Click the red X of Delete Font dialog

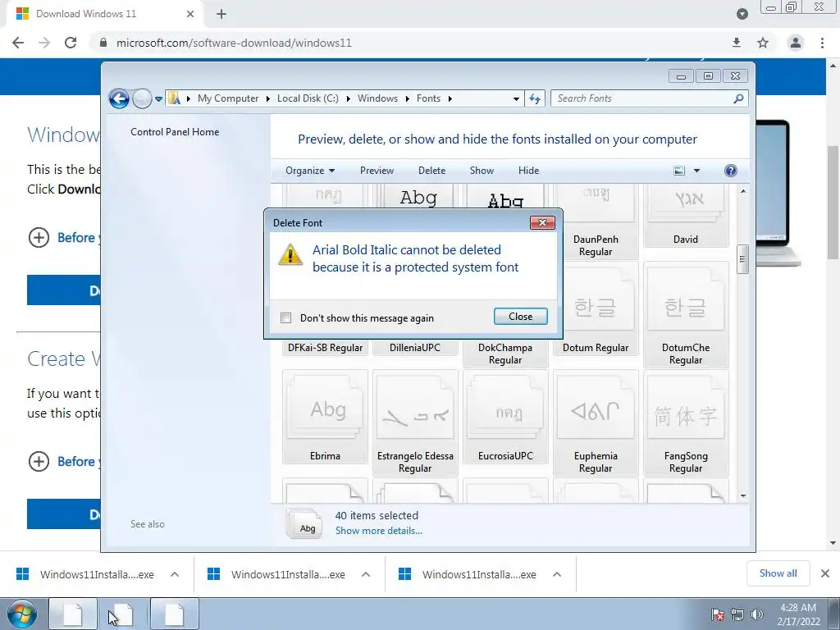tap(542, 222)
